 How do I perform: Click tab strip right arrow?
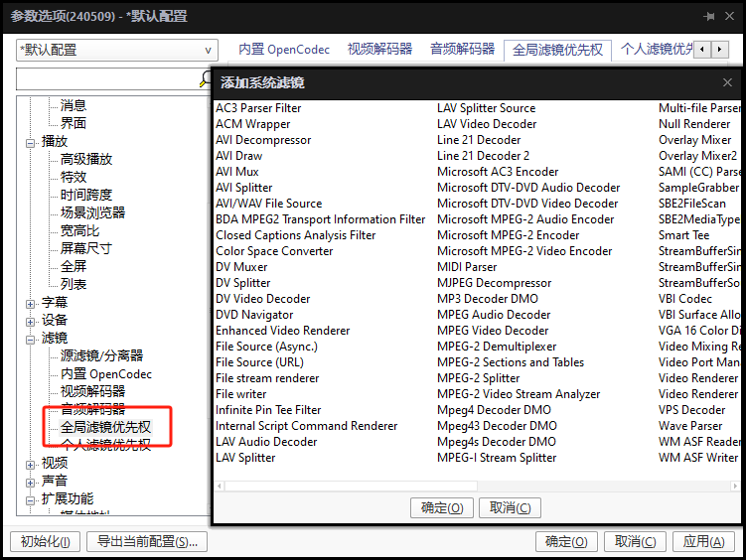[x=719, y=49]
